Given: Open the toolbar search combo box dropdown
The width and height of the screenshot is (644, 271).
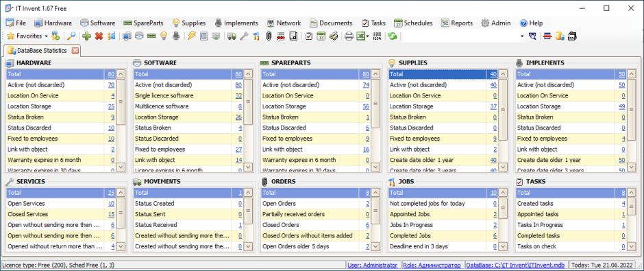Looking at the screenshot, I should 522,36.
